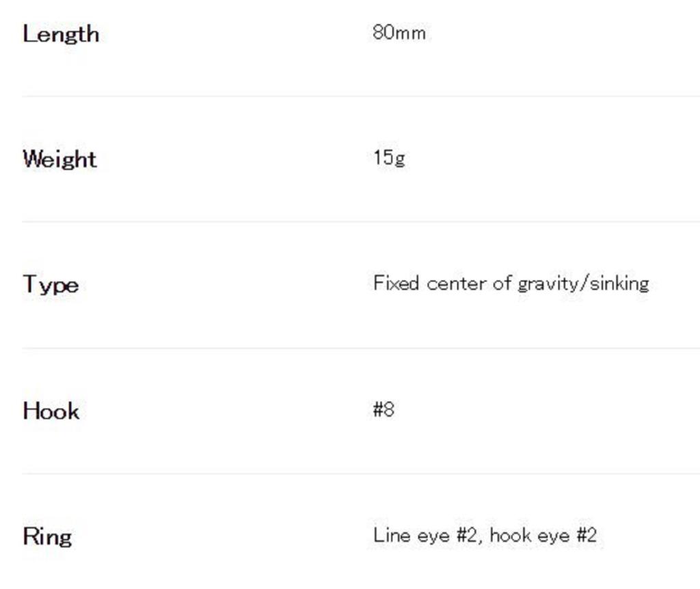The height and width of the screenshot is (589, 700).
Task: Click the word "of" in Type value
Action: tap(502, 283)
